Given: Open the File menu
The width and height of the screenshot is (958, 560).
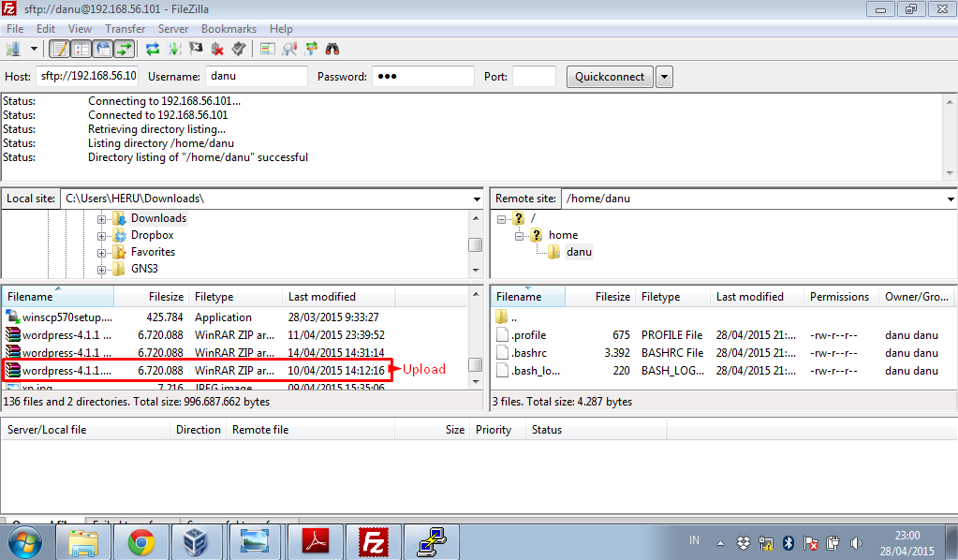Looking at the screenshot, I should (x=15, y=29).
